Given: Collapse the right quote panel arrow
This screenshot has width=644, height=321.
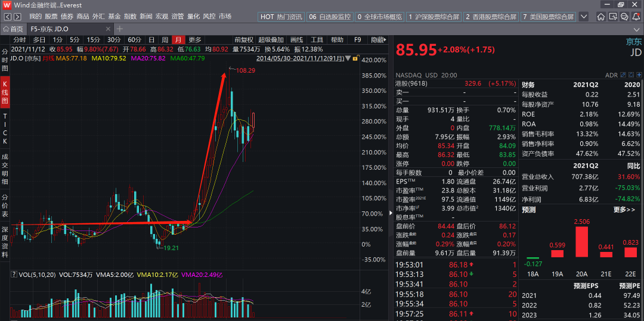Looking at the screenshot, I should 391,213.
